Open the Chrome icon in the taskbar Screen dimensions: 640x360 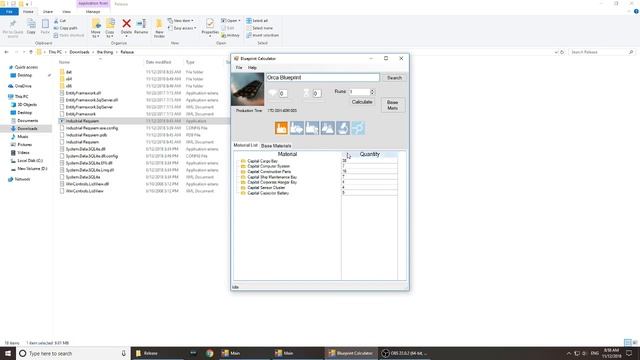pos(209,353)
